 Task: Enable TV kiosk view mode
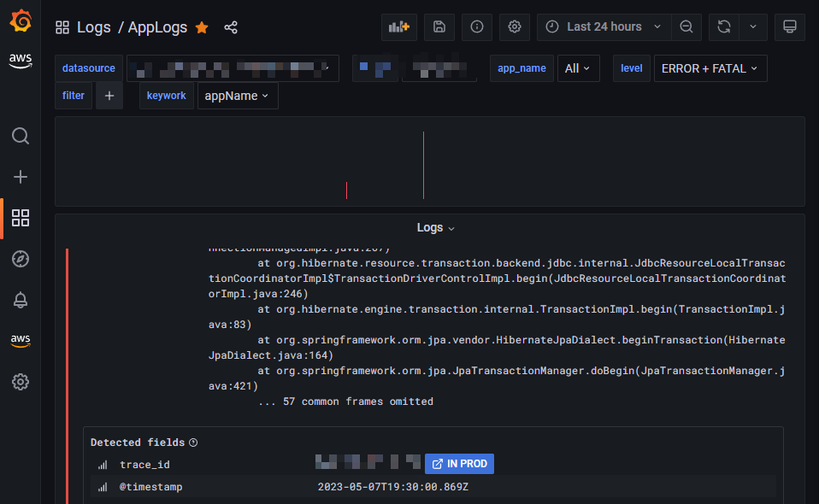pyautogui.click(x=789, y=26)
